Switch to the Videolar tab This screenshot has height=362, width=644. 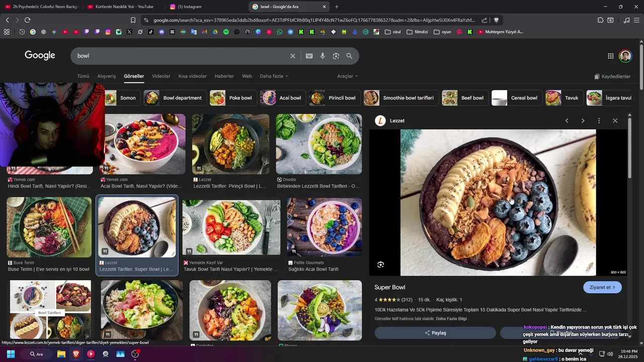coord(161,76)
